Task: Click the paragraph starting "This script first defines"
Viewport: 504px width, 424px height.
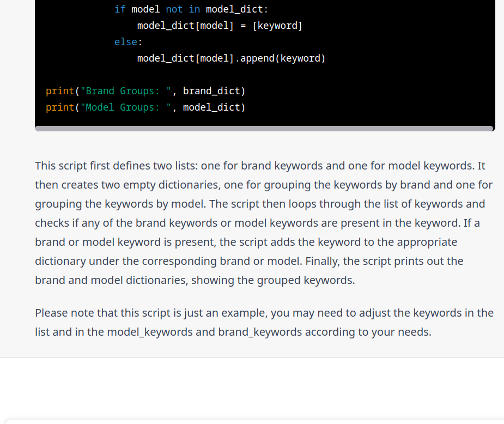Action: point(264,223)
